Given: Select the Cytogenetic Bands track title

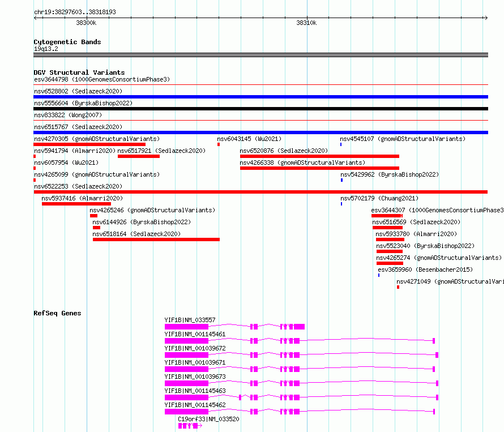Looking at the screenshot, I should (x=67, y=42).
